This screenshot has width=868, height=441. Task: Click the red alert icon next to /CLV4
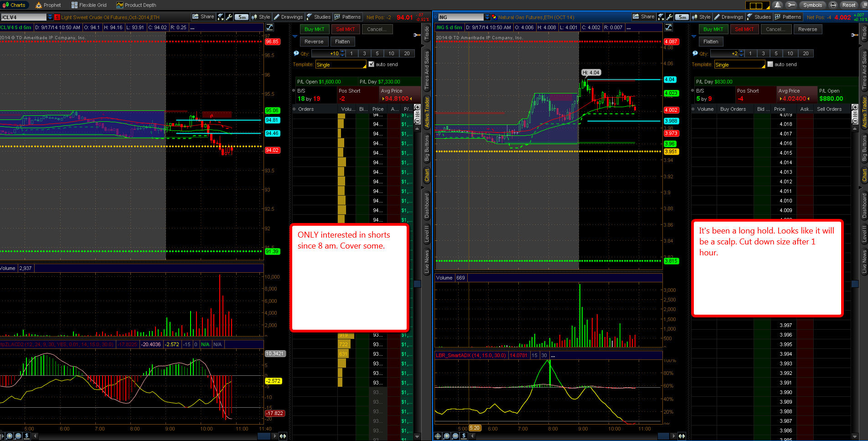pos(57,17)
